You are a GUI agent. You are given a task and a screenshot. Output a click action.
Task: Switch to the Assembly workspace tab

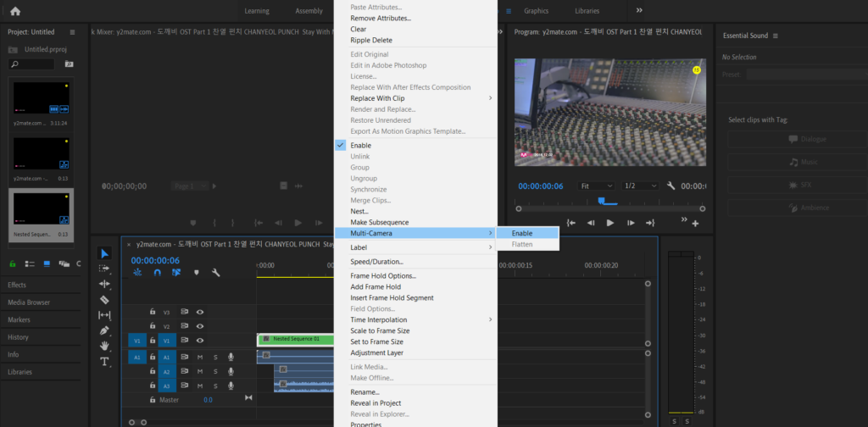pyautogui.click(x=309, y=11)
